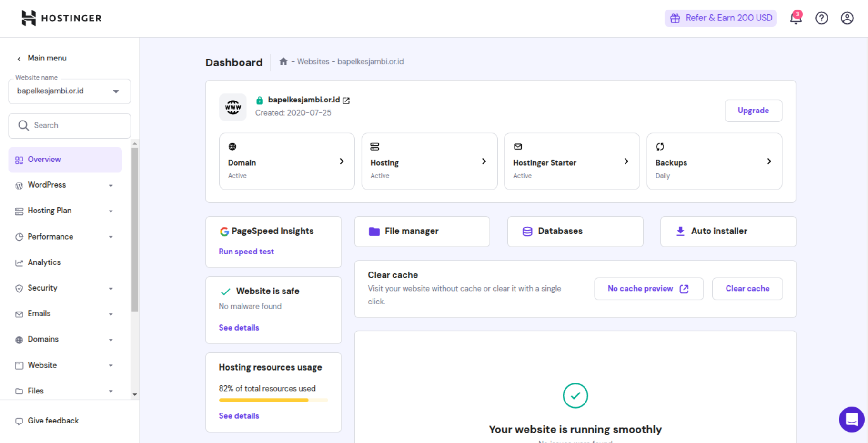Viewport: 868px width, 443px height.
Task: Expand the Website sidebar section
Action: point(111,366)
